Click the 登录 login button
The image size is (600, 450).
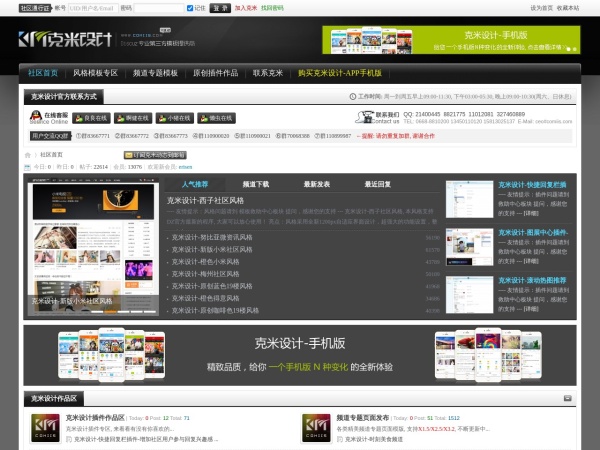pyautogui.click(x=220, y=8)
